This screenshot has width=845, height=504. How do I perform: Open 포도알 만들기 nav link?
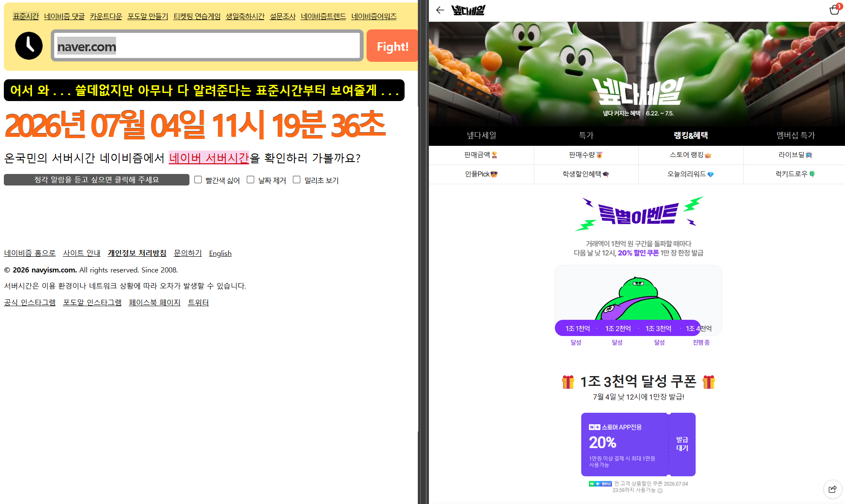(148, 16)
